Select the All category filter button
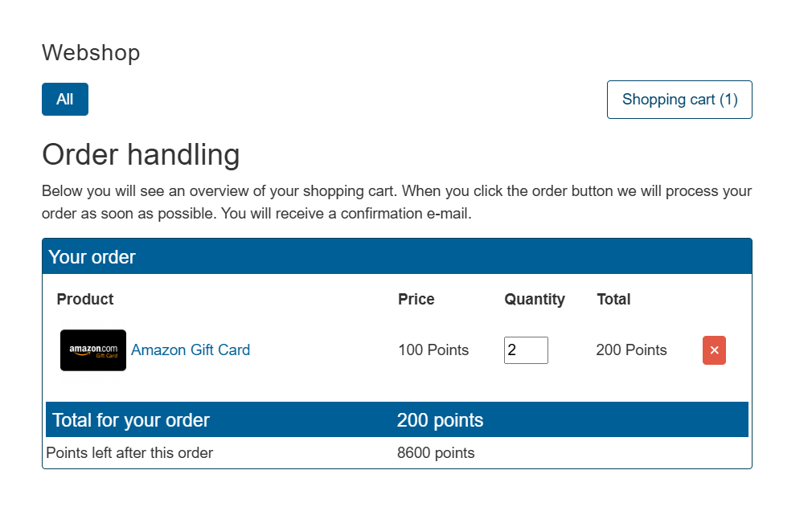 click(65, 100)
